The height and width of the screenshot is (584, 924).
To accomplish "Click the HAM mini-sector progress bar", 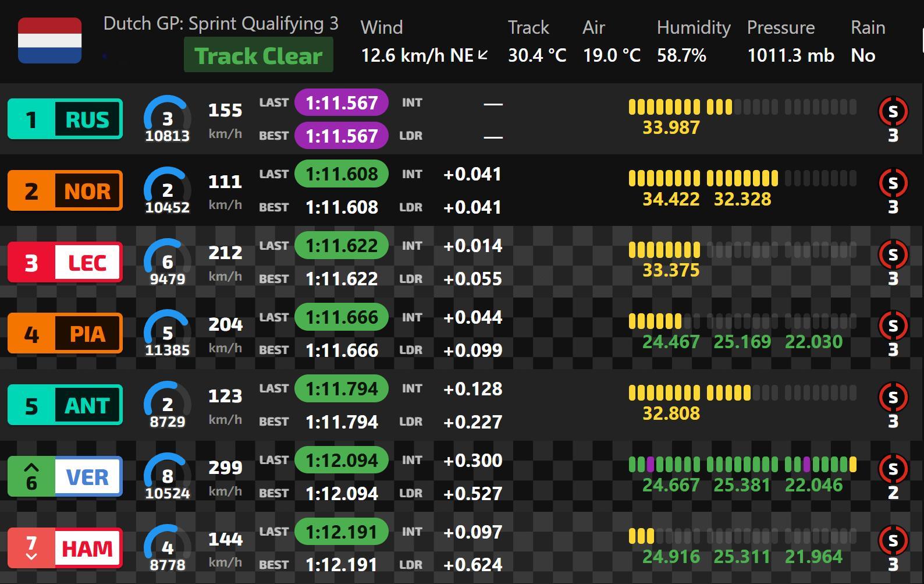I will (x=742, y=536).
